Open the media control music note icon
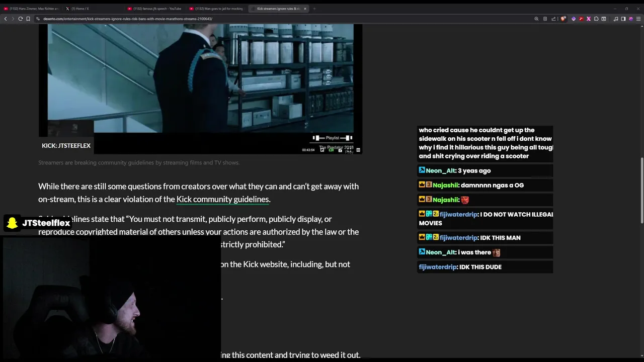The image size is (644, 362). coord(616,19)
